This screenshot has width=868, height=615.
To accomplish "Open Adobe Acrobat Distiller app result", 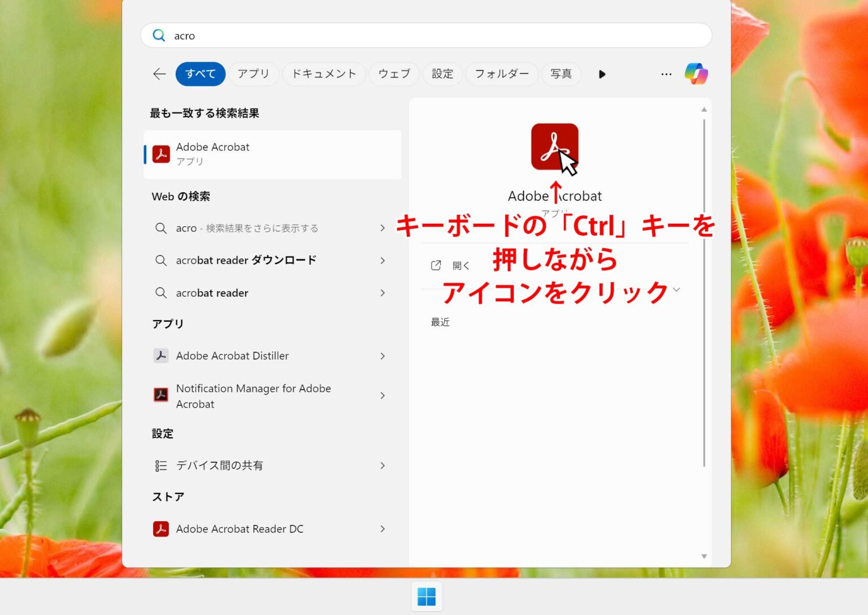I will (x=232, y=356).
